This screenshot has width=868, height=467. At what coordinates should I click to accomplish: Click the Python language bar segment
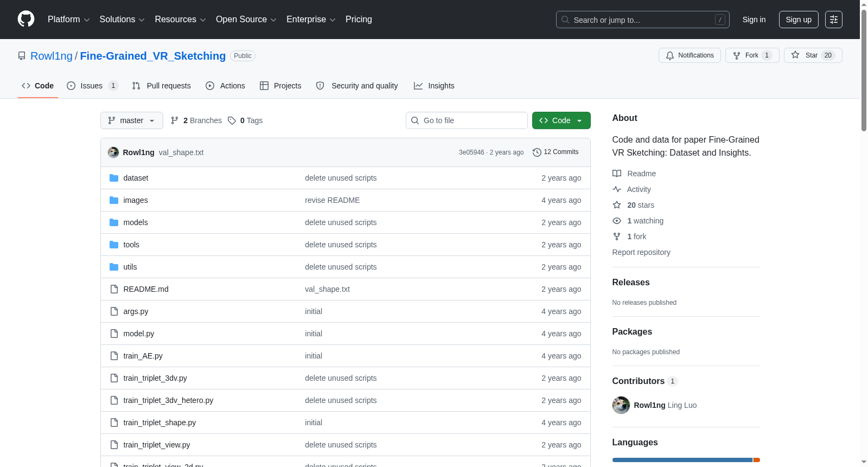pos(682,460)
